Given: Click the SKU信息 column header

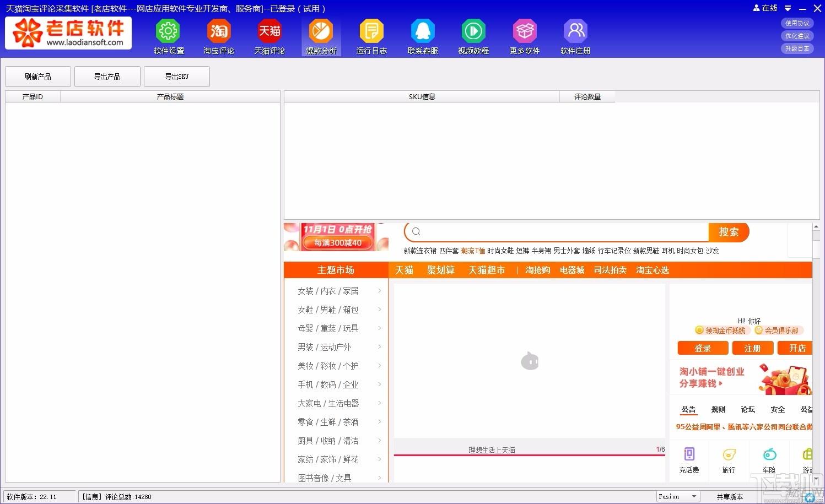Looking at the screenshot, I should pos(422,96).
